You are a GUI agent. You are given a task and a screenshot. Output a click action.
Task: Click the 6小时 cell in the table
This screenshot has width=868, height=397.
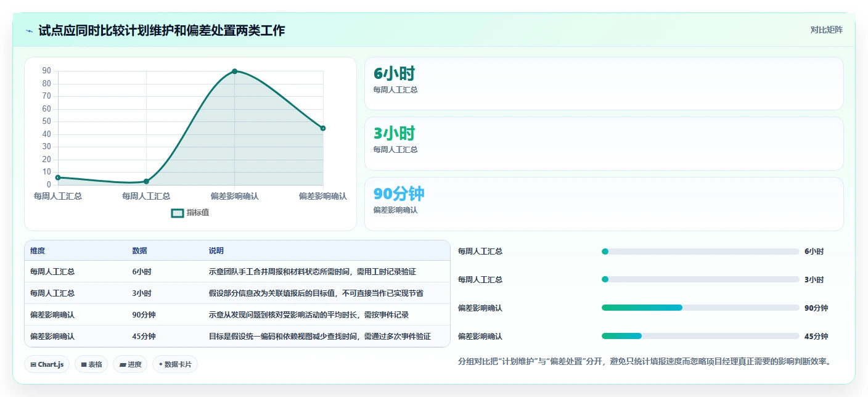point(142,271)
